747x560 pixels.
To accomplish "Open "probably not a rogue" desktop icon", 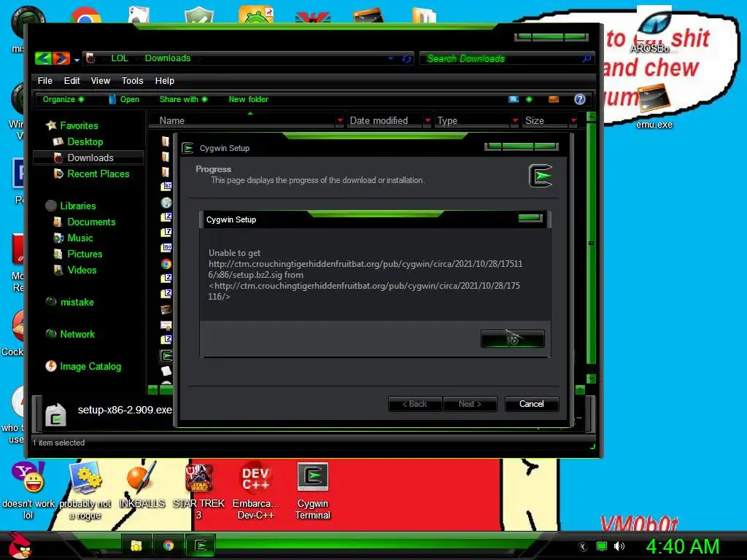I will 85,491.
